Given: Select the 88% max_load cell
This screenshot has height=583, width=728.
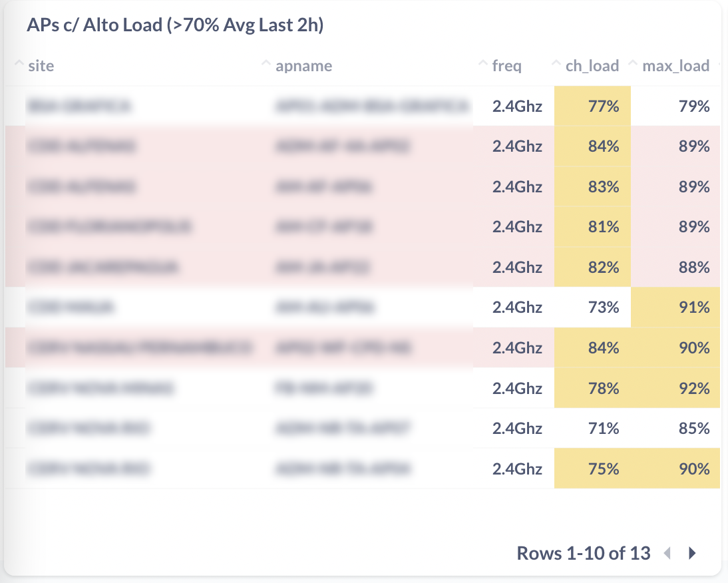Looking at the screenshot, I should [x=675, y=267].
